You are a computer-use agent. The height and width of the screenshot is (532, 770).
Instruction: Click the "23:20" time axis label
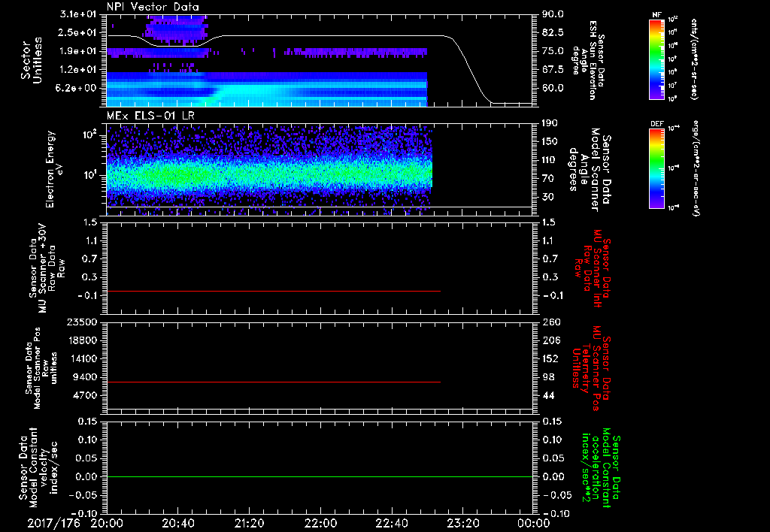[x=462, y=523]
